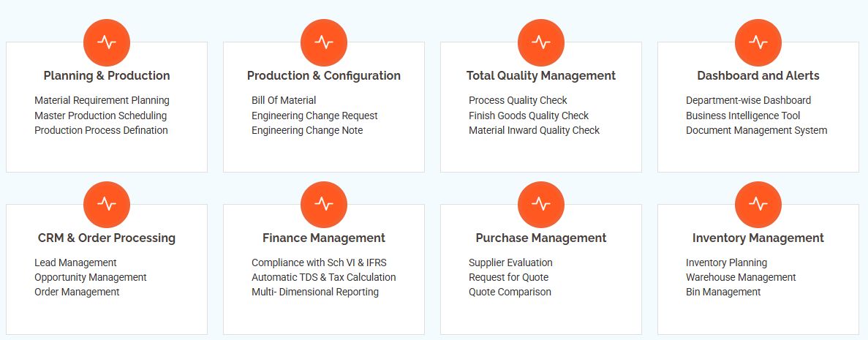Select Material Requirement Planning item
The height and width of the screenshot is (340, 868).
pos(102,100)
